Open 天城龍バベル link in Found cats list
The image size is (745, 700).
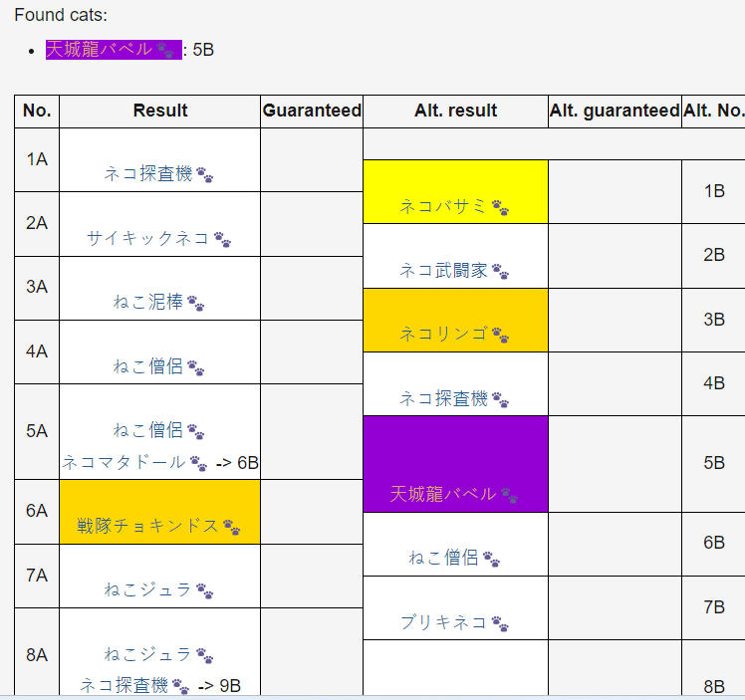(x=99, y=50)
